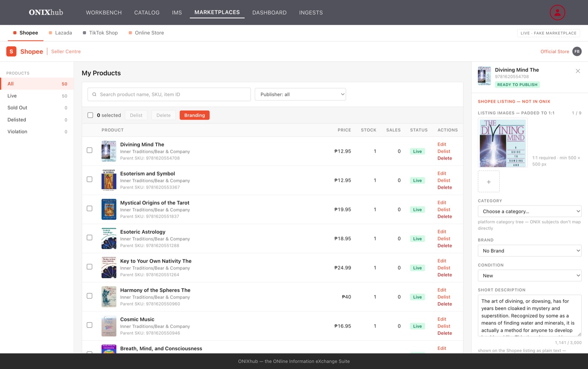Click the ONIXhub logo
Image resolution: width=588 pixels, height=369 pixels.
pos(46,12)
